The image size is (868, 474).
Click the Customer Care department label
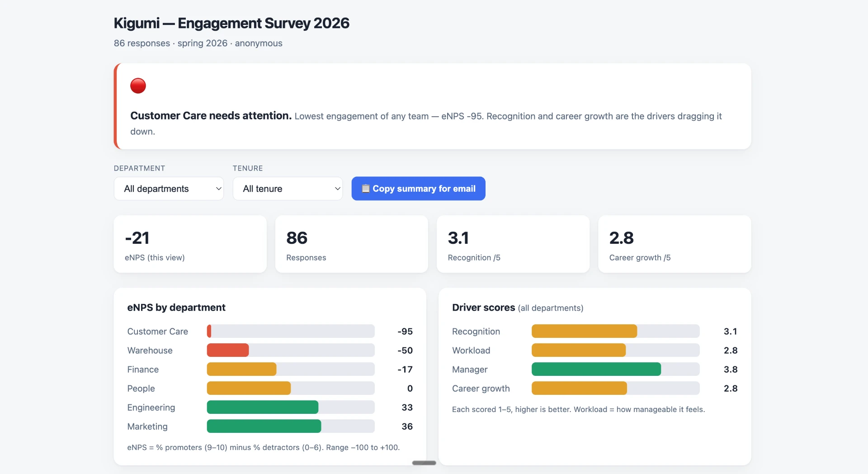(157, 332)
